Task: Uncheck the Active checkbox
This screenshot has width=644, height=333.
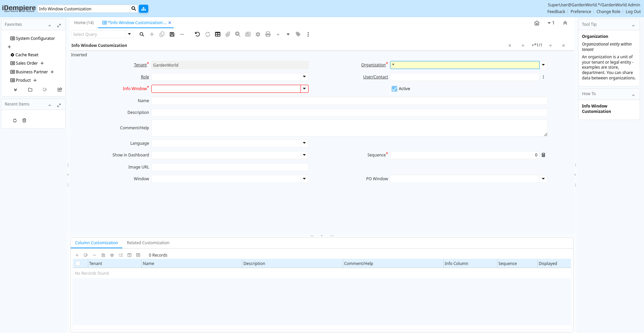Action: [394, 89]
